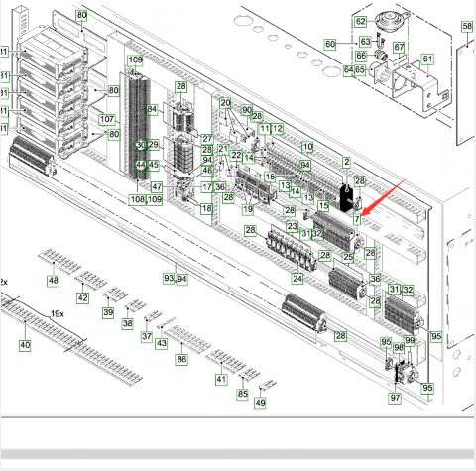The width and height of the screenshot is (476, 471).
Task: Select callout 49 at bottom
Action: pos(260,403)
